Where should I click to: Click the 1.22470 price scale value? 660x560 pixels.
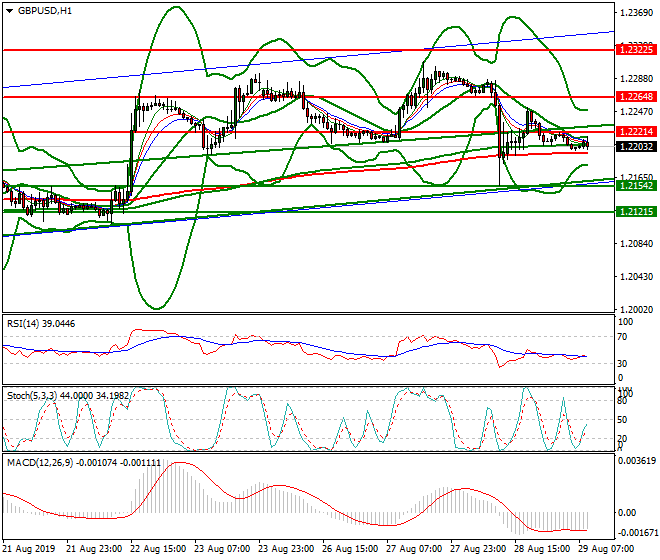point(637,112)
